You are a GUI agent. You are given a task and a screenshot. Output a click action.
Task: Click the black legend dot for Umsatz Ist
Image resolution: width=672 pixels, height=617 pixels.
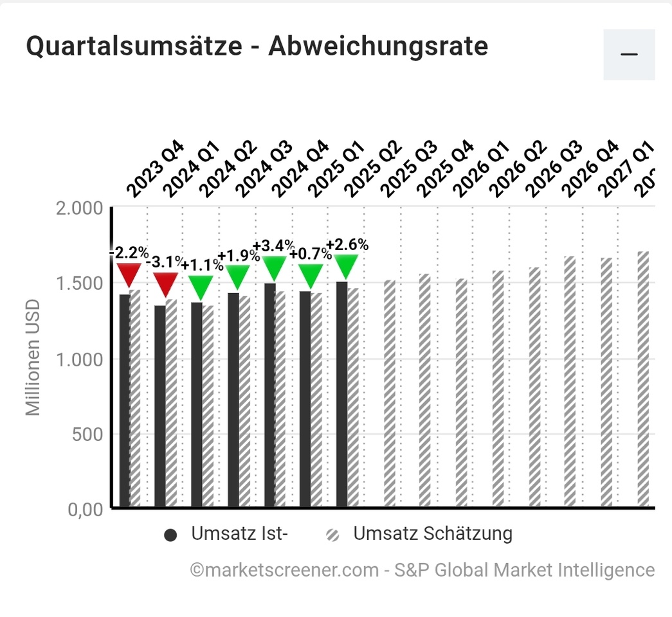pyautogui.click(x=170, y=535)
